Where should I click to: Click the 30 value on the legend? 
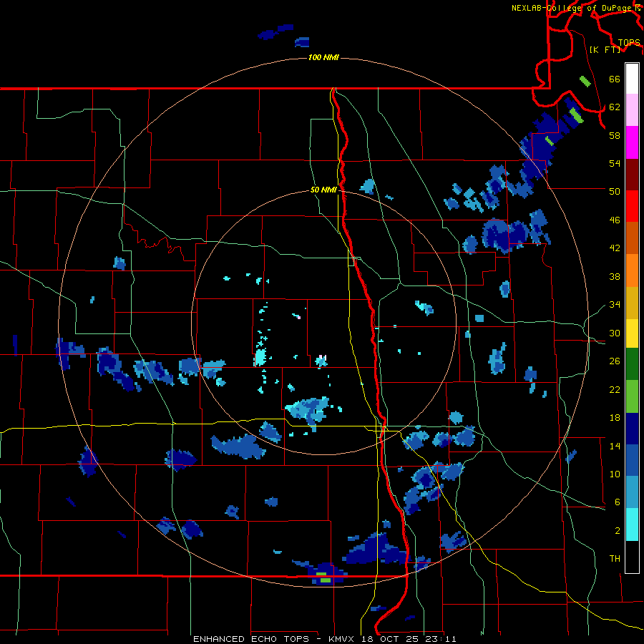(615, 333)
